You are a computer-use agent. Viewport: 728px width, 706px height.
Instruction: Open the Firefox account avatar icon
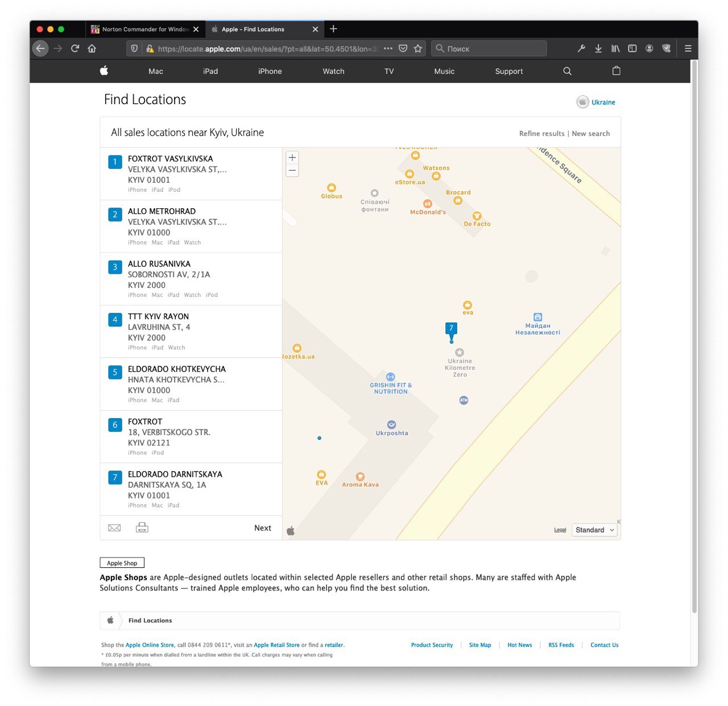click(x=649, y=49)
